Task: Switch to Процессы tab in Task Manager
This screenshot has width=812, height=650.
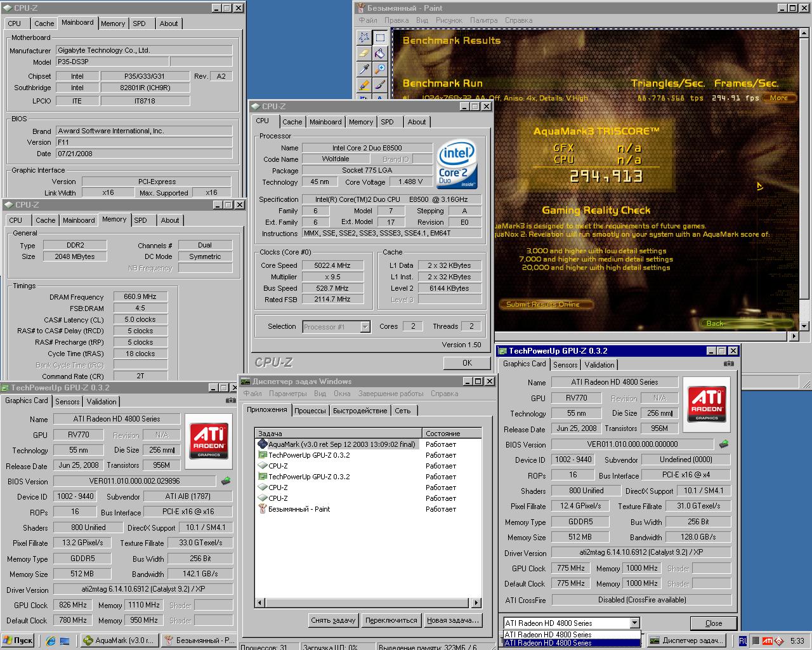Action: coord(310,411)
